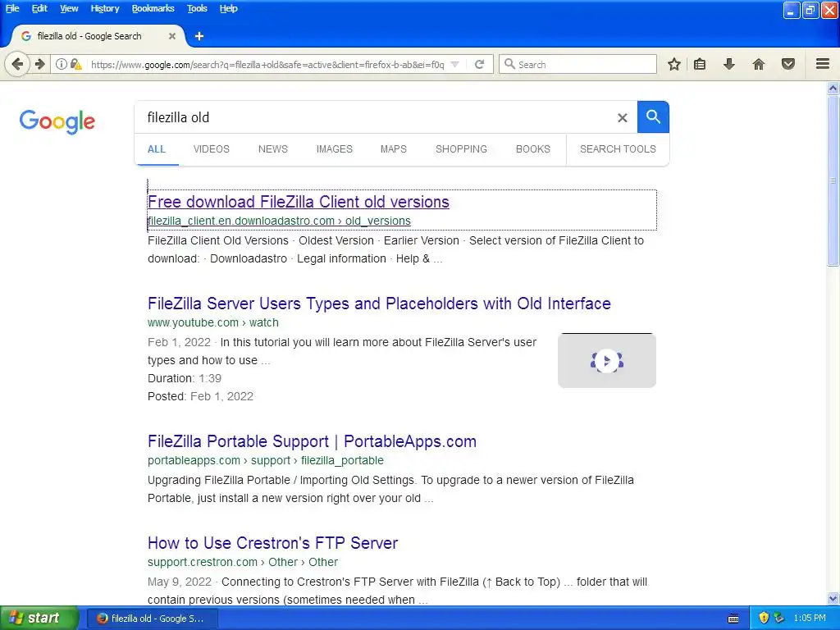
Task: Click the www.youtube.com › watch URL
Action: point(213,322)
